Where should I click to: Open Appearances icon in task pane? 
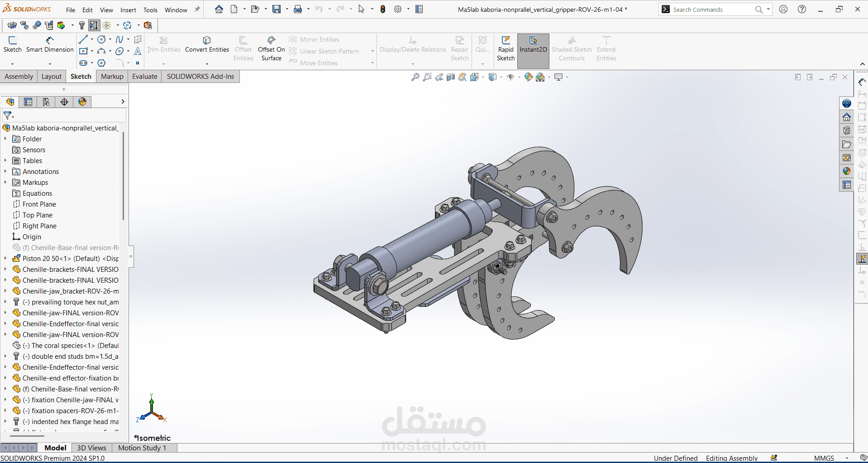click(x=847, y=171)
